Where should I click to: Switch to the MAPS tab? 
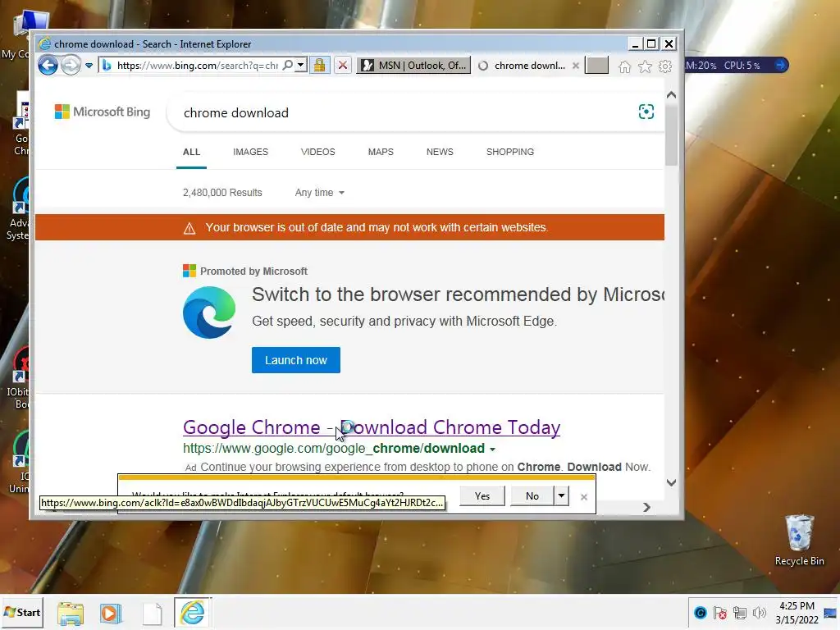tap(381, 152)
